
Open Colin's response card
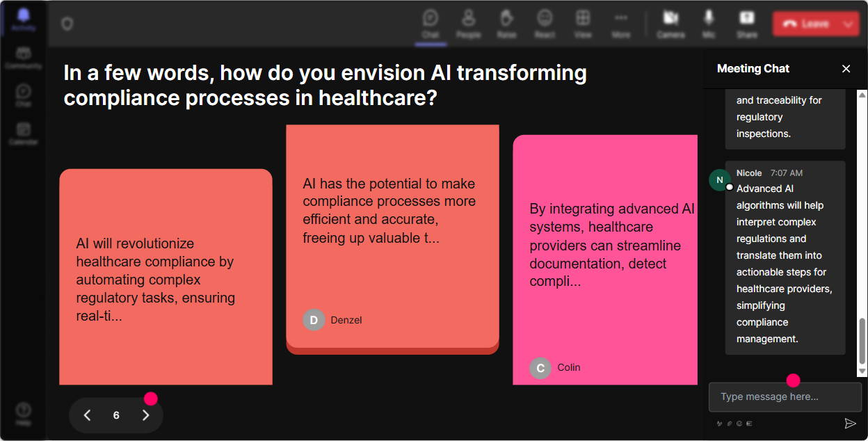coord(605,259)
